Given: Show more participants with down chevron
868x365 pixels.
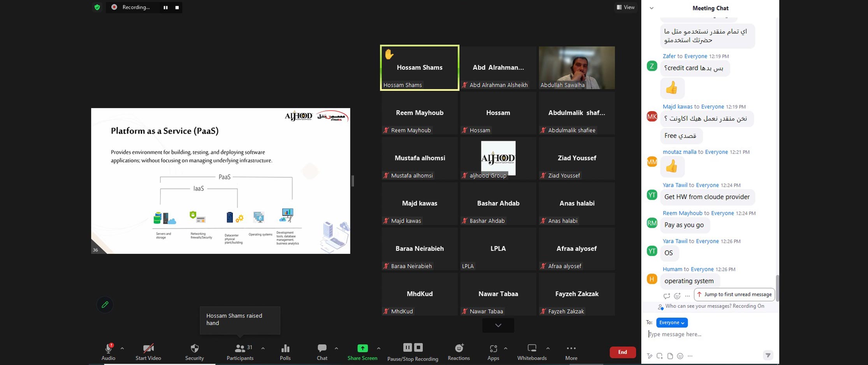Looking at the screenshot, I should click(498, 325).
